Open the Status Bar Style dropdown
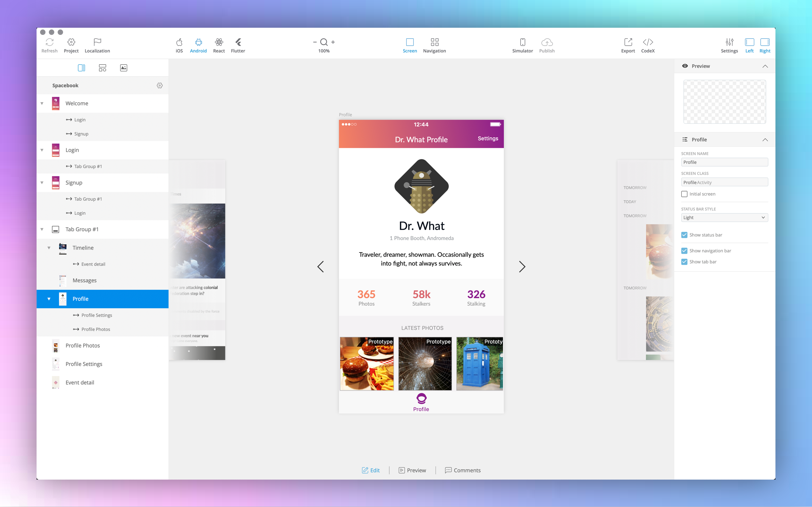Screen dimensions: 812x507 724,217
